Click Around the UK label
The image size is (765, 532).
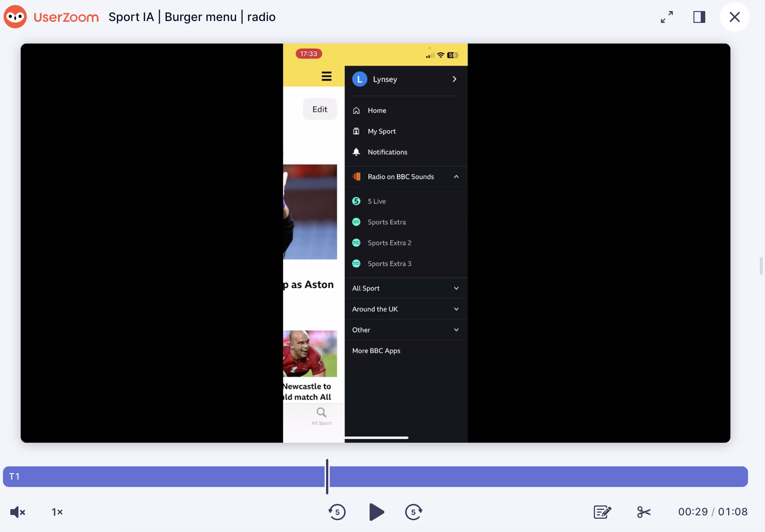(x=375, y=309)
